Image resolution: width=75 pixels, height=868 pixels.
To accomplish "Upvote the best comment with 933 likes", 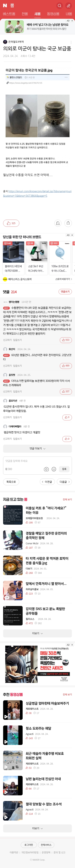I will pos(66,340).
